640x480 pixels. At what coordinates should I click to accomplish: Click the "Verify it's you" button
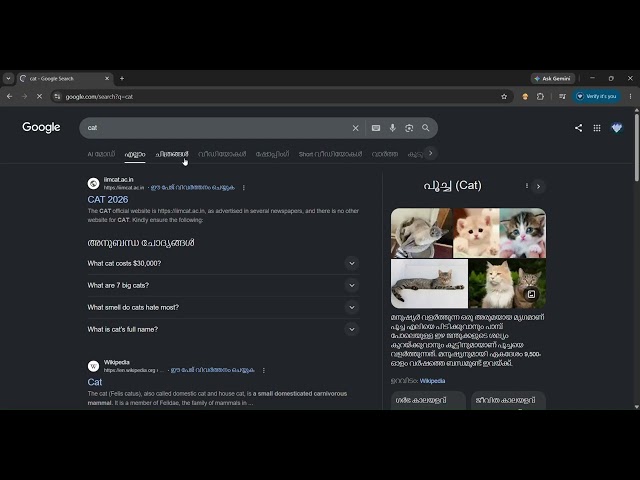tap(596, 97)
